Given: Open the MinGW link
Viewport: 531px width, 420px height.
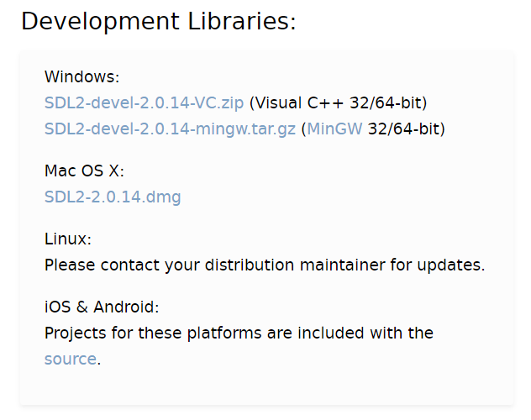Looking at the screenshot, I should [x=334, y=129].
